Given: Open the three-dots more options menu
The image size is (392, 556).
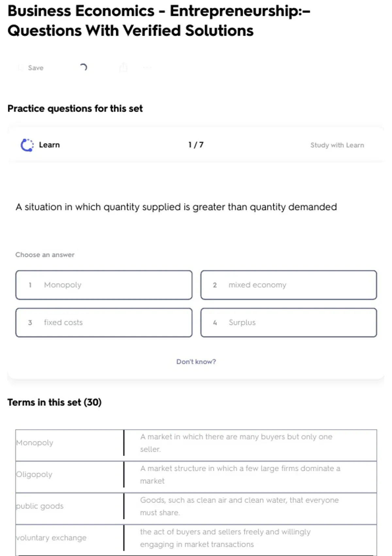Looking at the screenshot, I should click(x=147, y=68).
